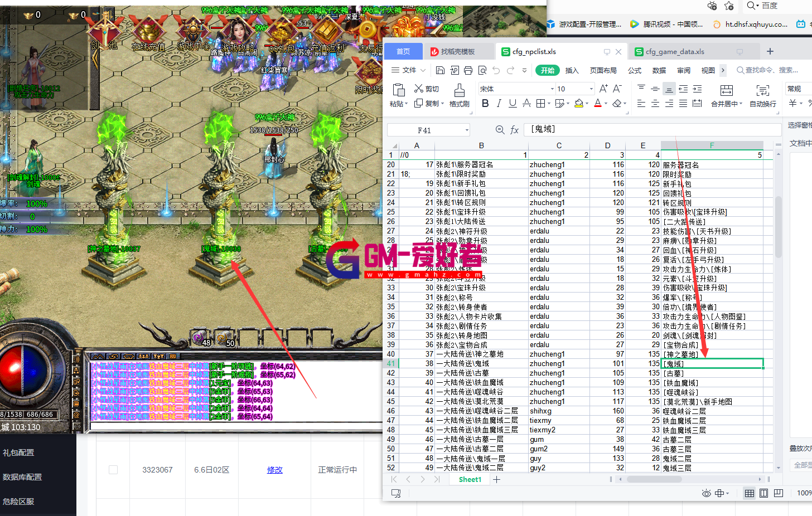Expand the cell borders dropdown arrow
The width and height of the screenshot is (812, 516).
pyautogui.click(x=549, y=104)
